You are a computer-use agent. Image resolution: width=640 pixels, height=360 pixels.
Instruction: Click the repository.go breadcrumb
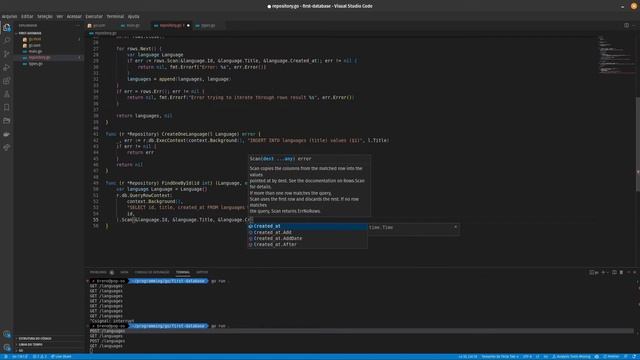(103, 33)
